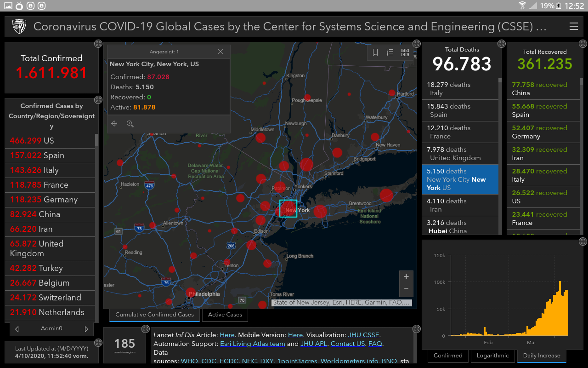Select China in confirmed cases list
This screenshot has width=588, height=368.
click(x=50, y=214)
